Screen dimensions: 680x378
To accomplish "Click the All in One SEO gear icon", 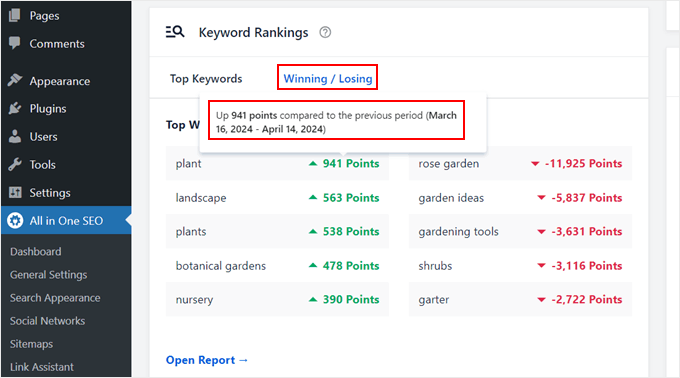I will pos(15,220).
